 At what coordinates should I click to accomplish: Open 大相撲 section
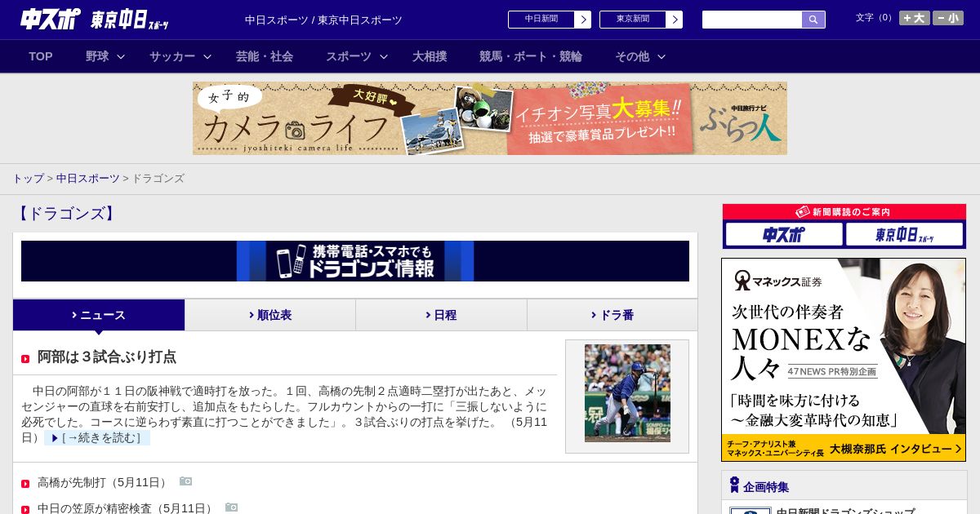pos(430,56)
